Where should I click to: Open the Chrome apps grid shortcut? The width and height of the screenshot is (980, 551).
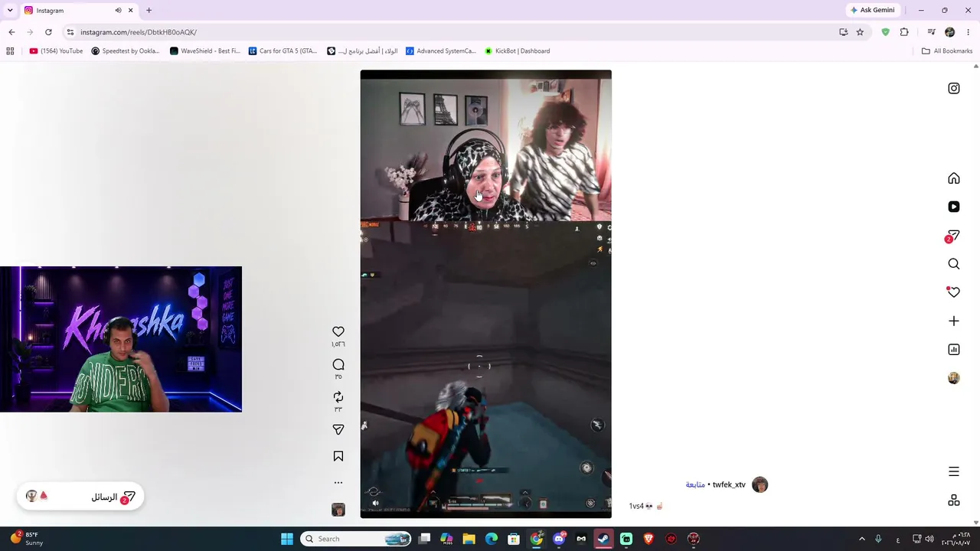point(10,51)
